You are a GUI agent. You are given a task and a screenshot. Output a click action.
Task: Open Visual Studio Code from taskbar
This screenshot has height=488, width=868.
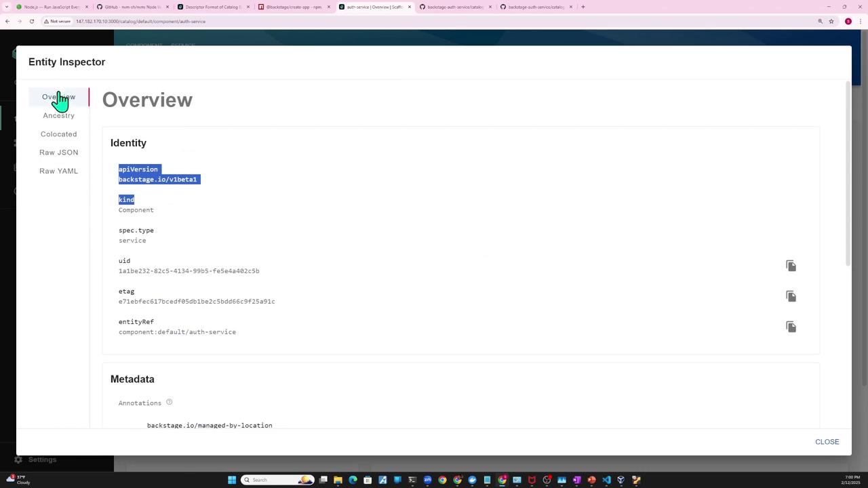click(x=606, y=480)
